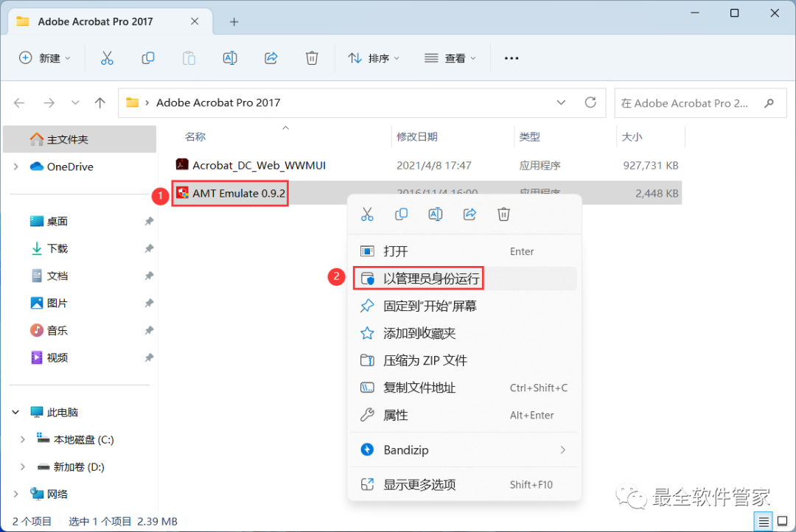Open the recent locations dropdown arrow

click(x=75, y=103)
